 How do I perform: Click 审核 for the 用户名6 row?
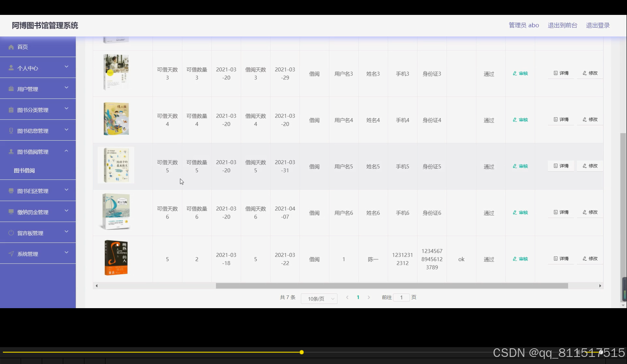520,212
